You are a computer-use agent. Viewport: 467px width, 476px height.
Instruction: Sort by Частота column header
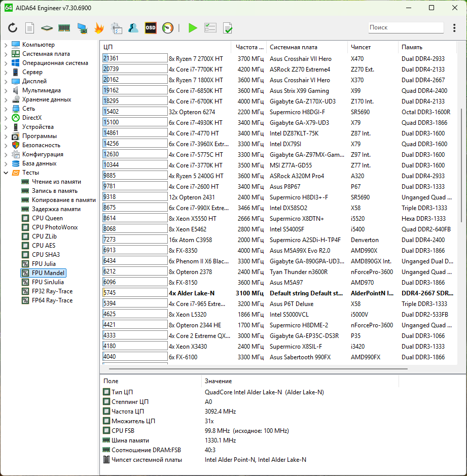[x=249, y=47]
